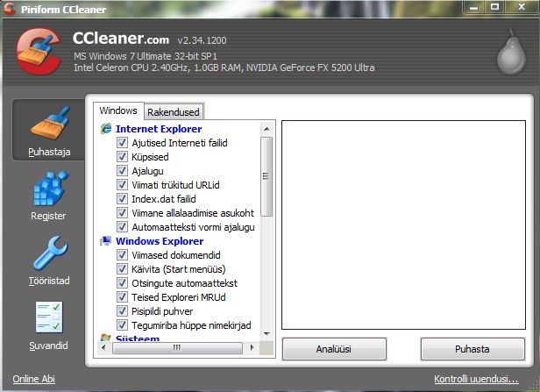Click the Windows Explorer category icon
This screenshot has height=392, width=540.
coord(106,241)
